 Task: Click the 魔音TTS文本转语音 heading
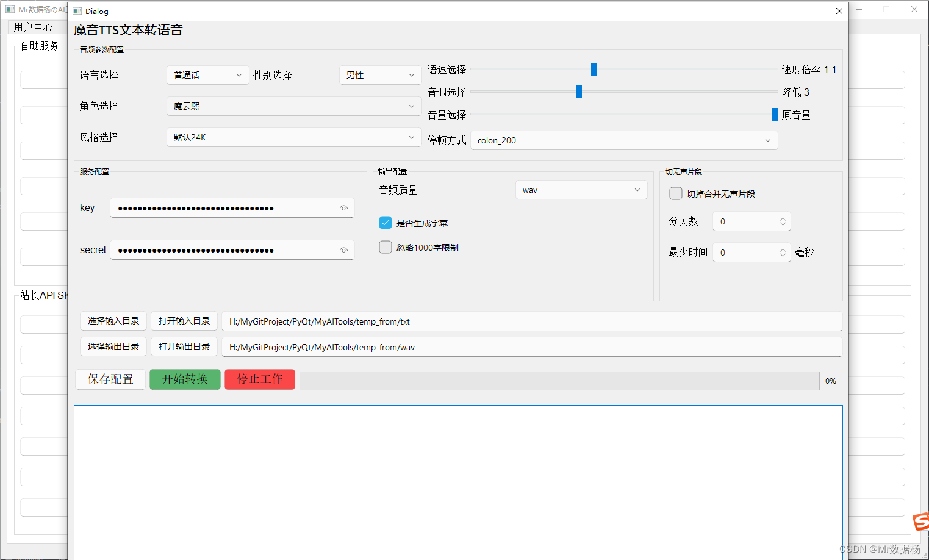pos(128,31)
